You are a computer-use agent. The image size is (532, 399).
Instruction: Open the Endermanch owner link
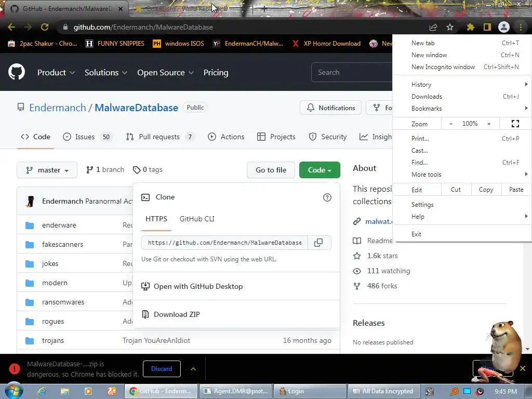58,108
